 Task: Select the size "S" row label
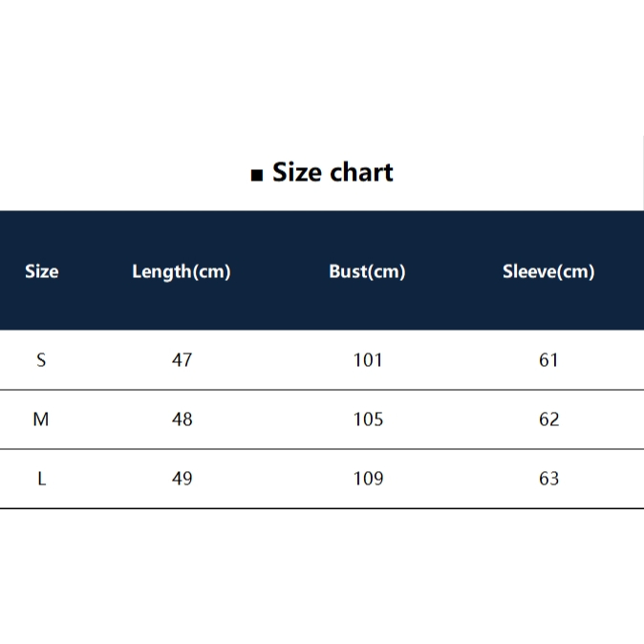click(x=41, y=360)
